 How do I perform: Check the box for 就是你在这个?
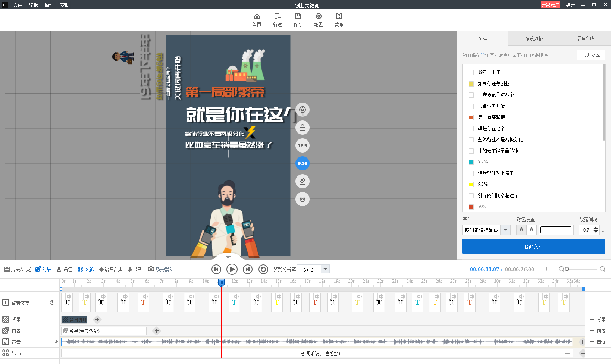pos(471,128)
